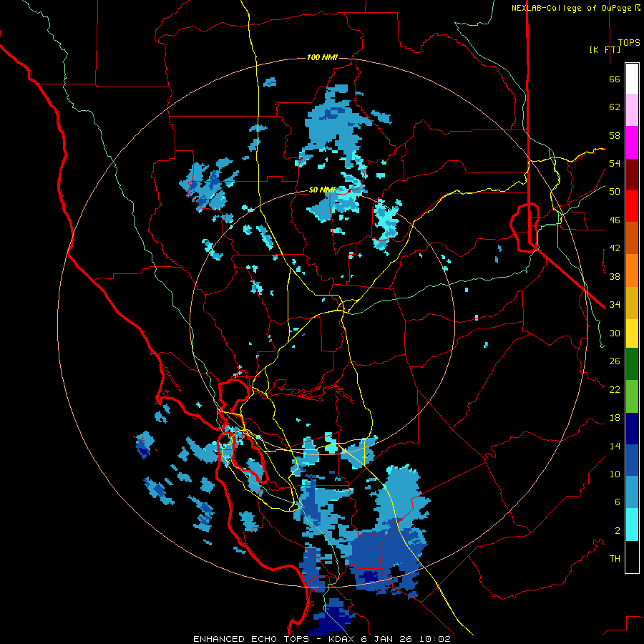This screenshot has width=644, height=644.
Task: Click the light green legend swatch
Action: pos(632,396)
